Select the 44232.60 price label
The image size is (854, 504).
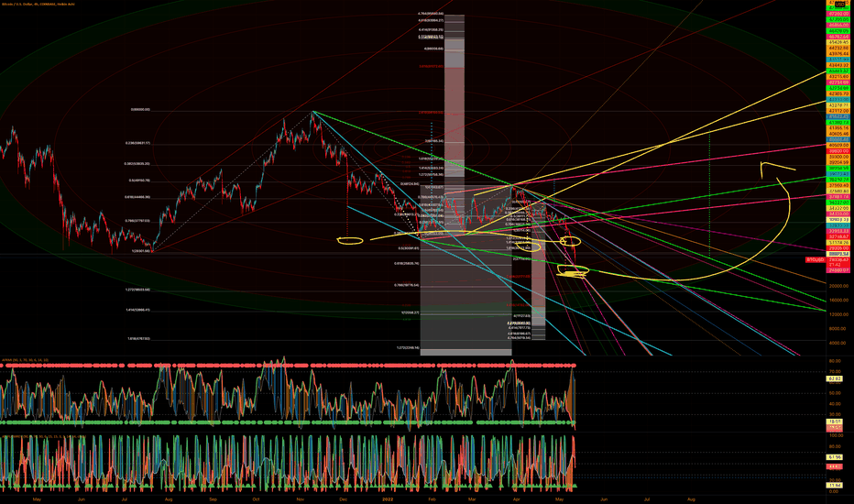tap(838, 48)
